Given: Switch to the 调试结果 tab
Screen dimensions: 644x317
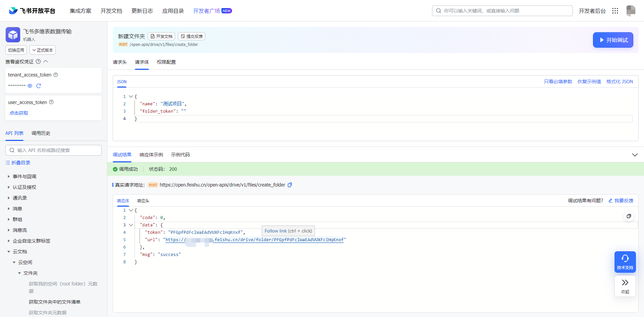Looking at the screenshot, I should click(122, 155).
